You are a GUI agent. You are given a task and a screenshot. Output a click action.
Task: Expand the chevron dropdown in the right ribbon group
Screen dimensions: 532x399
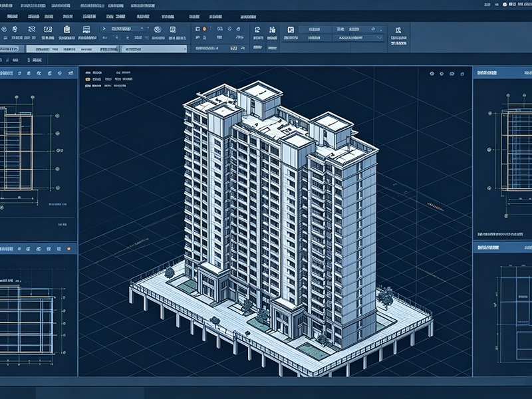(379, 38)
